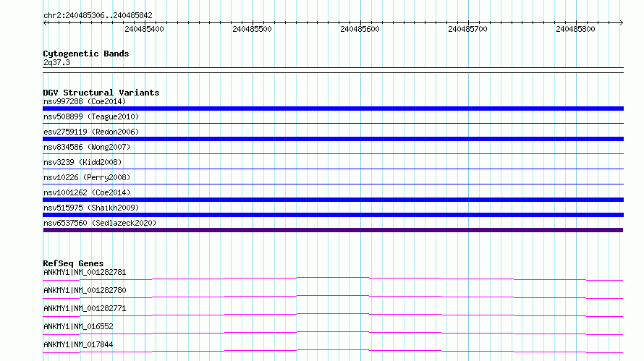Open variant nsv834586 (Wong2007) label
This screenshot has height=361, width=644.
[87, 147]
